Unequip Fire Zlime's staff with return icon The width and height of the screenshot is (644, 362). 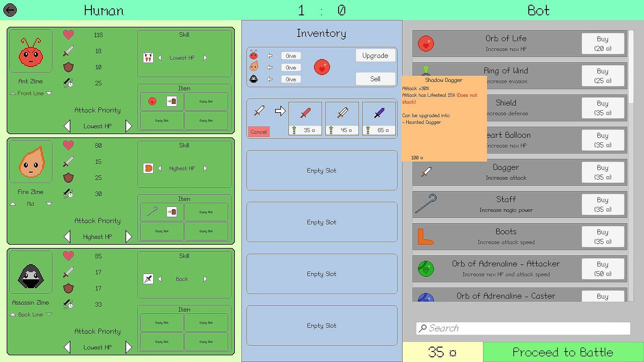[171, 212]
